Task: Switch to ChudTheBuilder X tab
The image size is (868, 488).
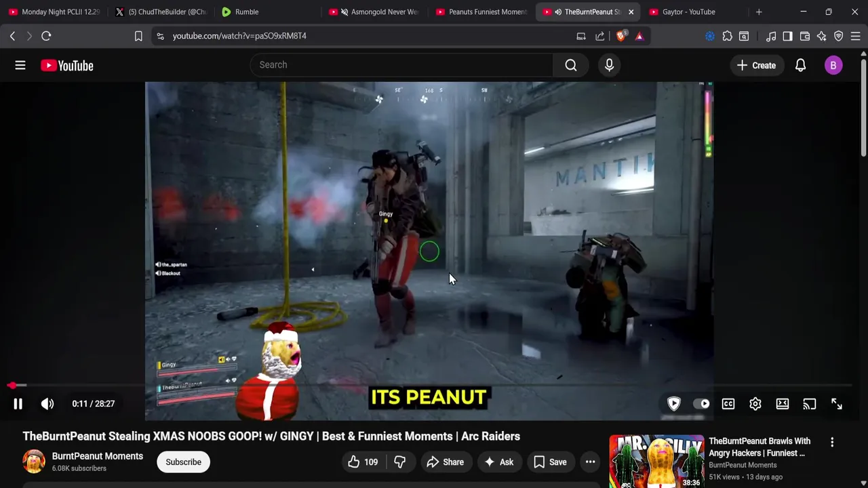Action: pyautogui.click(x=161, y=12)
